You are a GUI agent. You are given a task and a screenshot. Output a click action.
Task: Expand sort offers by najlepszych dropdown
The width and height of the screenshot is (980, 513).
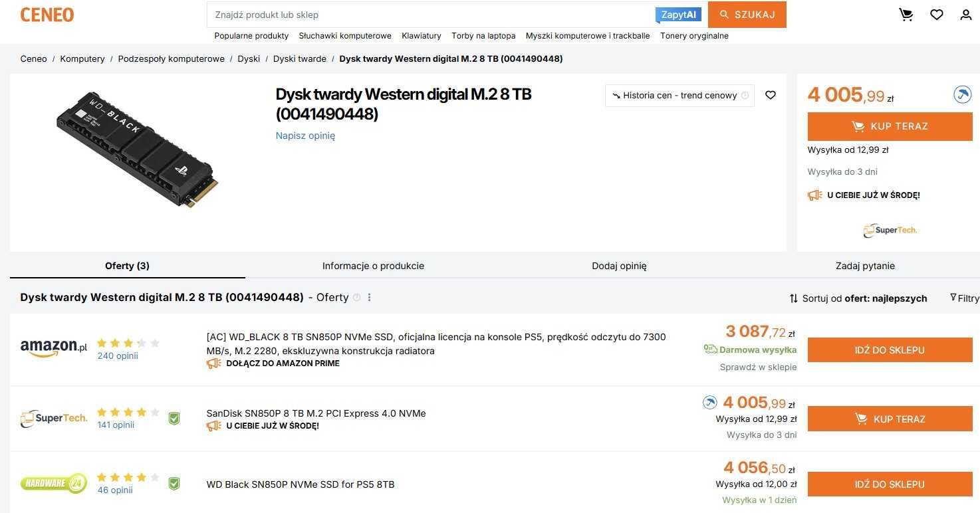pyautogui.click(x=858, y=298)
